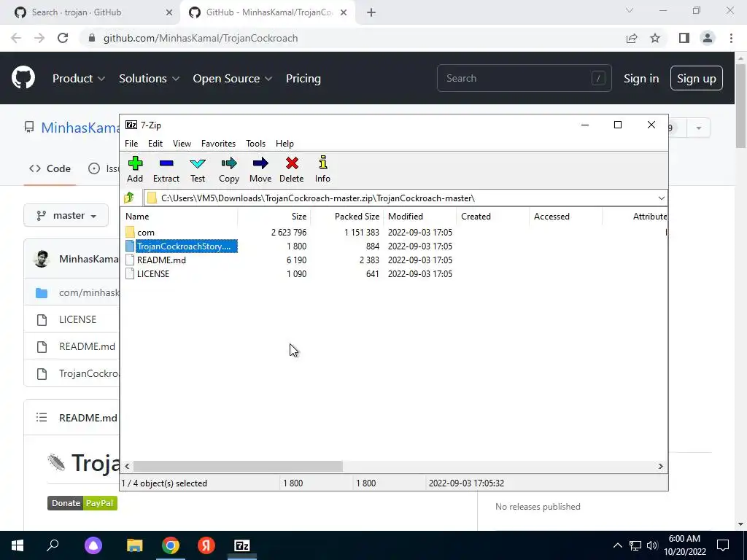This screenshot has width=747, height=560.
Task: Expand the 7-Zip path history dropdown
Action: 661,198
